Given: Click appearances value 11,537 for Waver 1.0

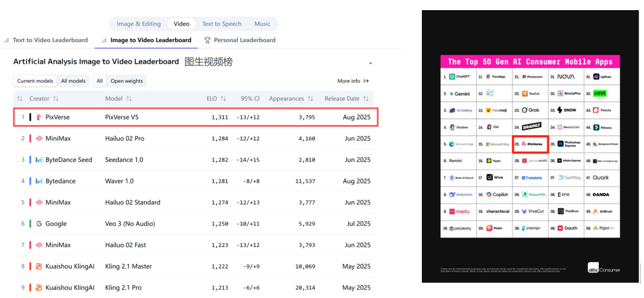Looking at the screenshot, I should point(305,181).
